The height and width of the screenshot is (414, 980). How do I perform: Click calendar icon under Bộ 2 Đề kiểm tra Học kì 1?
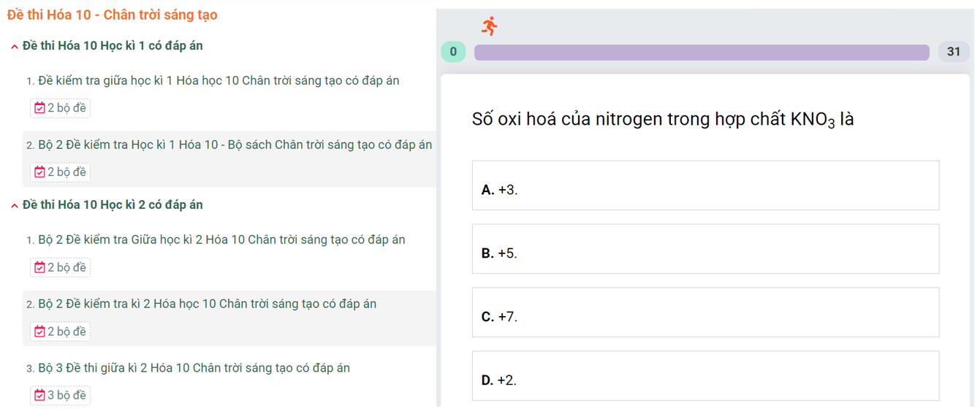pyautogui.click(x=40, y=172)
